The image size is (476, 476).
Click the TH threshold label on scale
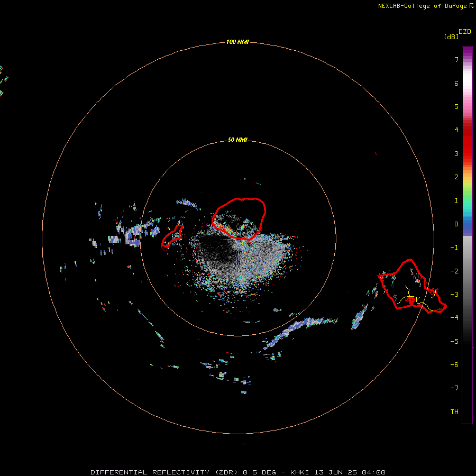pyautogui.click(x=454, y=411)
